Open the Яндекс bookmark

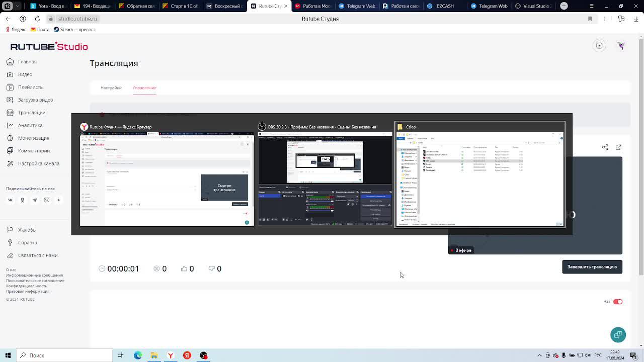15,30
